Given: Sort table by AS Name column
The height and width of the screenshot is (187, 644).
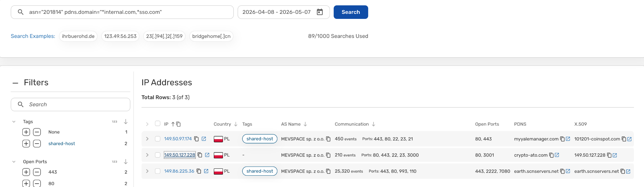Looking at the screenshot, I should pos(305,124).
